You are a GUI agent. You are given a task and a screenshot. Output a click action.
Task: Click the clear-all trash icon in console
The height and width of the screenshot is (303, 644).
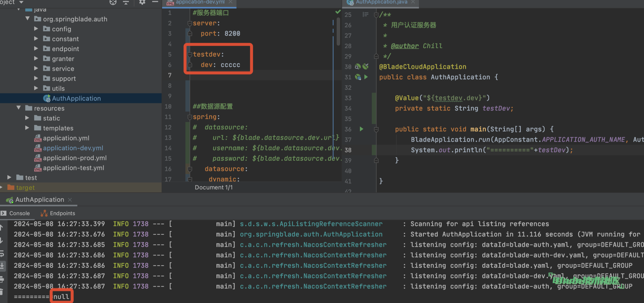coord(1,292)
